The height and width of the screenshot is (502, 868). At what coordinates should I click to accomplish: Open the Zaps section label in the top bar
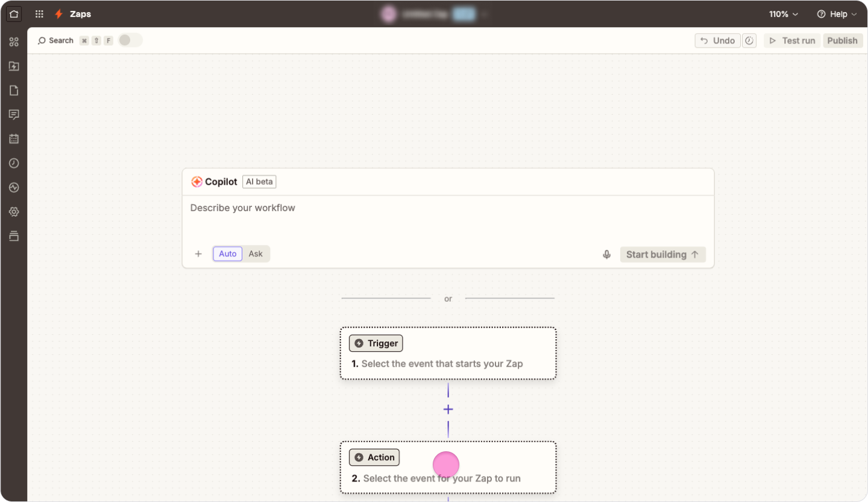pos(80,14)
